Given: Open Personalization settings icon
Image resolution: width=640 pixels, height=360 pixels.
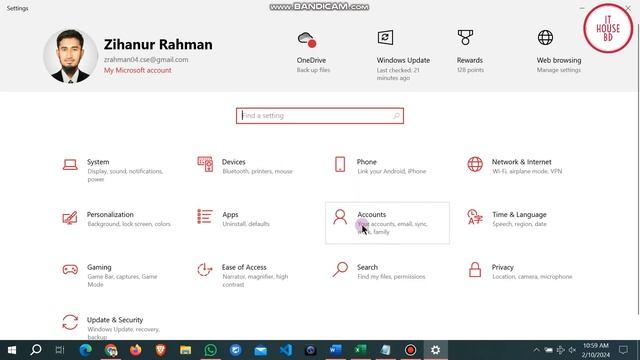Looking at the screenshot, I should point(70,217).
